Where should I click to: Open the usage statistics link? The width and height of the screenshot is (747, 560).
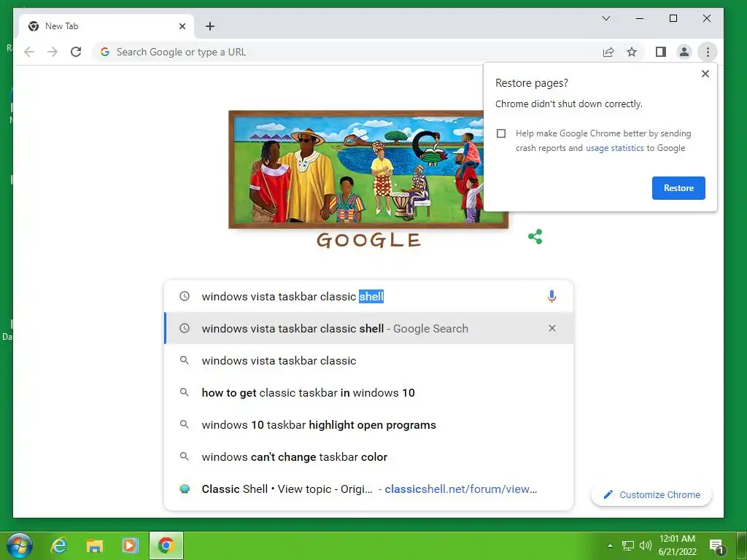[614, 148]
